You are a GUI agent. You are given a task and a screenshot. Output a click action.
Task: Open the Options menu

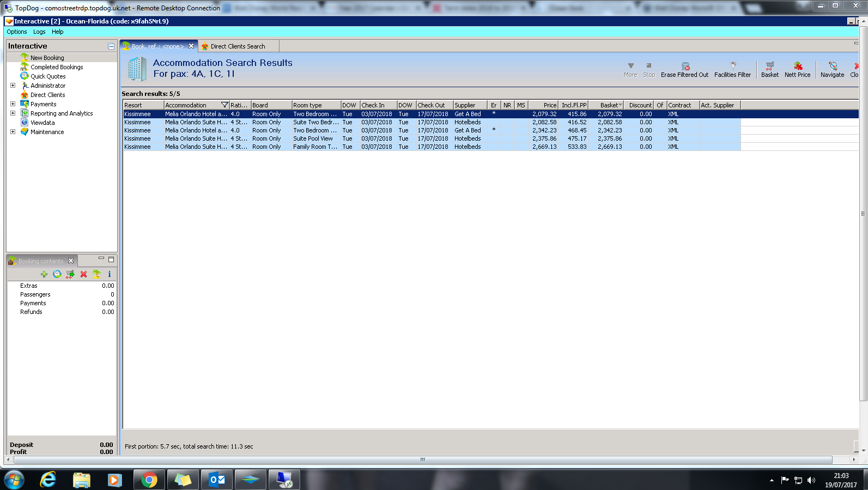point(17,32)
